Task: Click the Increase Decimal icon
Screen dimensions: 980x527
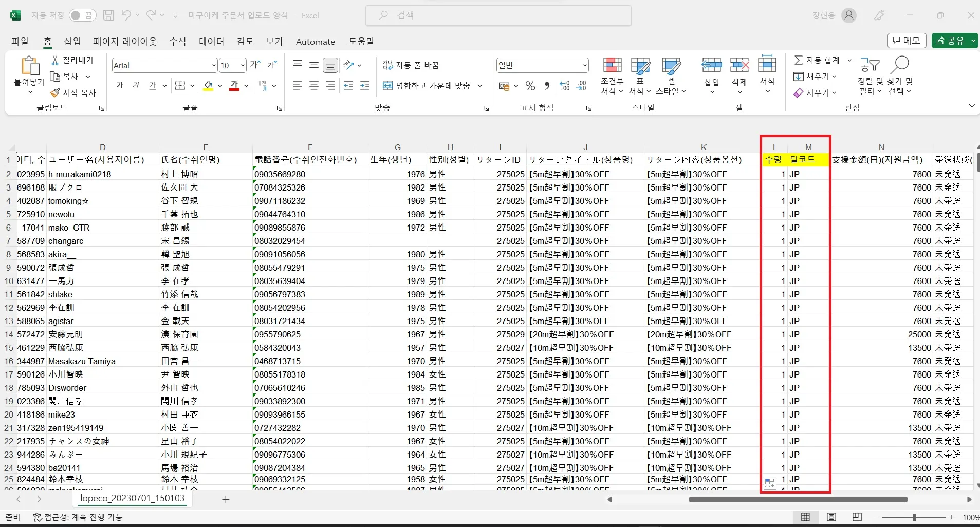Action: pyautogui.click(x=565, y=86)
